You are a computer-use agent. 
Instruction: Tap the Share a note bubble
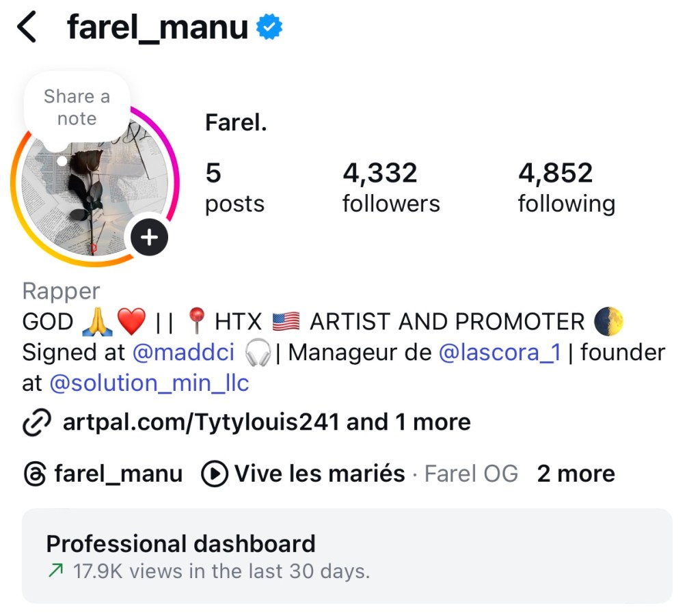[x=77, y=108]
